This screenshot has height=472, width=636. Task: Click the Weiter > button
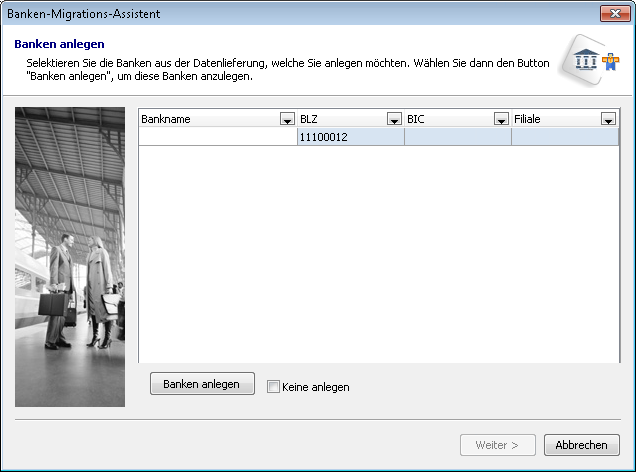click(497, 445)
